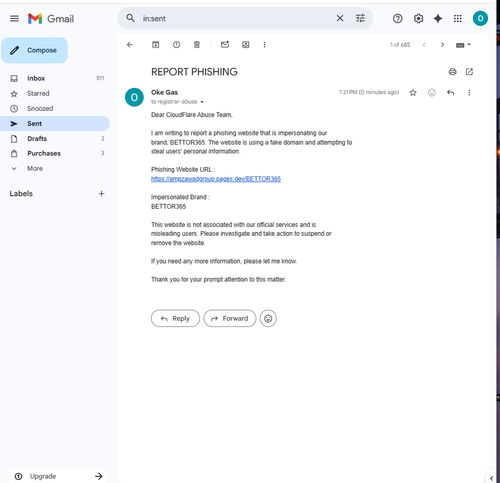Click the Gemini sparkle icon

[x=438, y=19]
